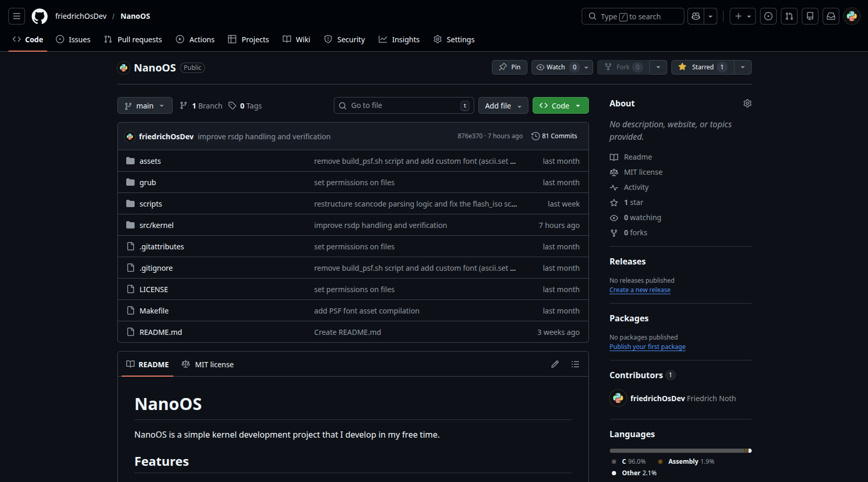Open the 81 Commits link

[554, 136]
